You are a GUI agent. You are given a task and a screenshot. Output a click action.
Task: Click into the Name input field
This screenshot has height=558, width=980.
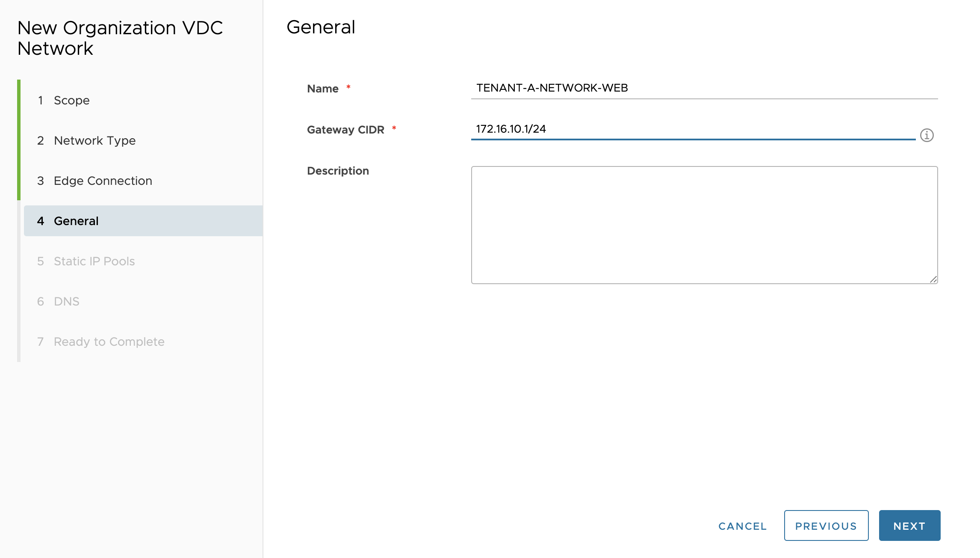click(704, 88)
